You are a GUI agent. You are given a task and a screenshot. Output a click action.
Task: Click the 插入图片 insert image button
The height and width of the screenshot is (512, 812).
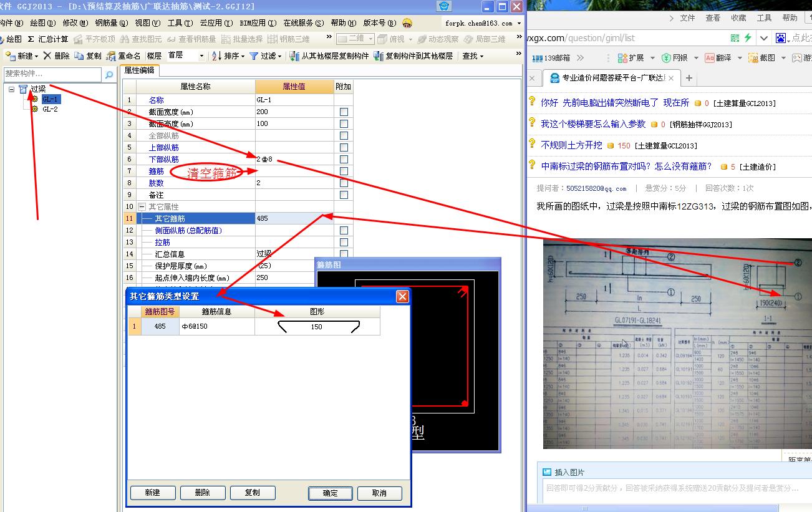point(563,472)
